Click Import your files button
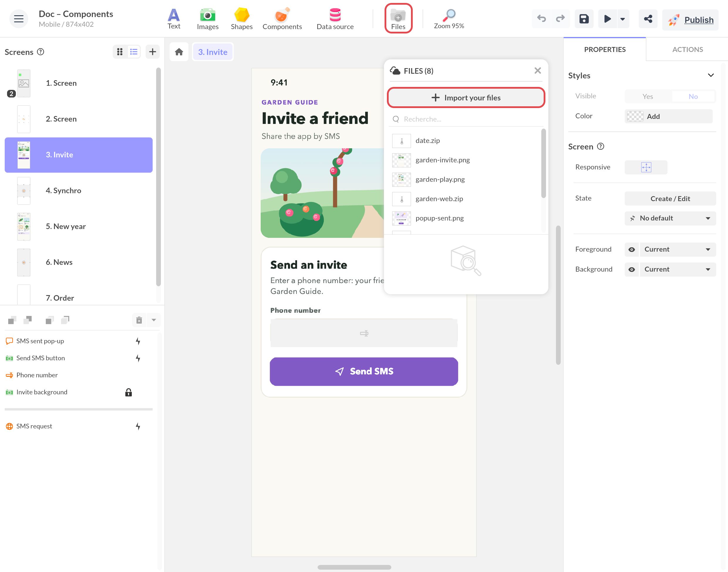728x572 pixels. tap(466, 97)
